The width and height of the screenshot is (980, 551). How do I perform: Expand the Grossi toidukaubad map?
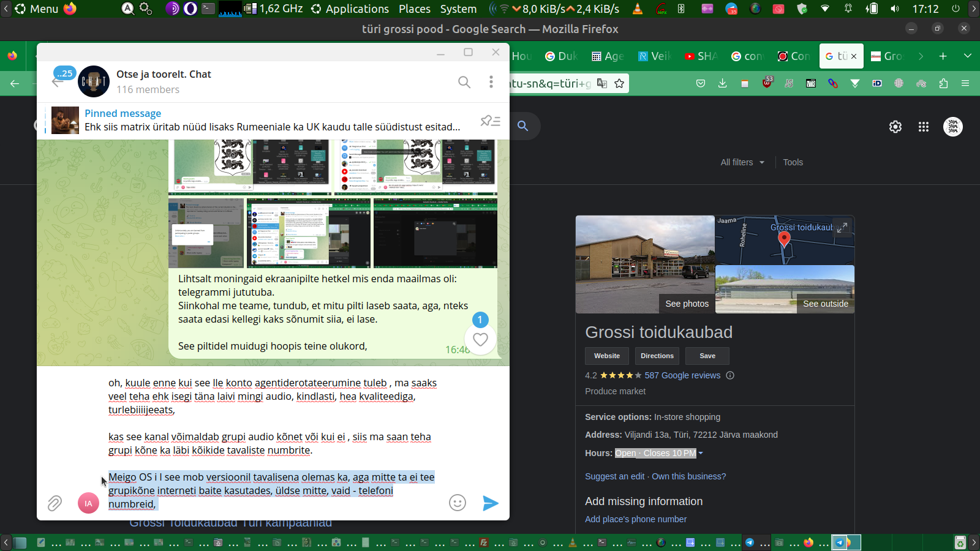tap(843, 227)
